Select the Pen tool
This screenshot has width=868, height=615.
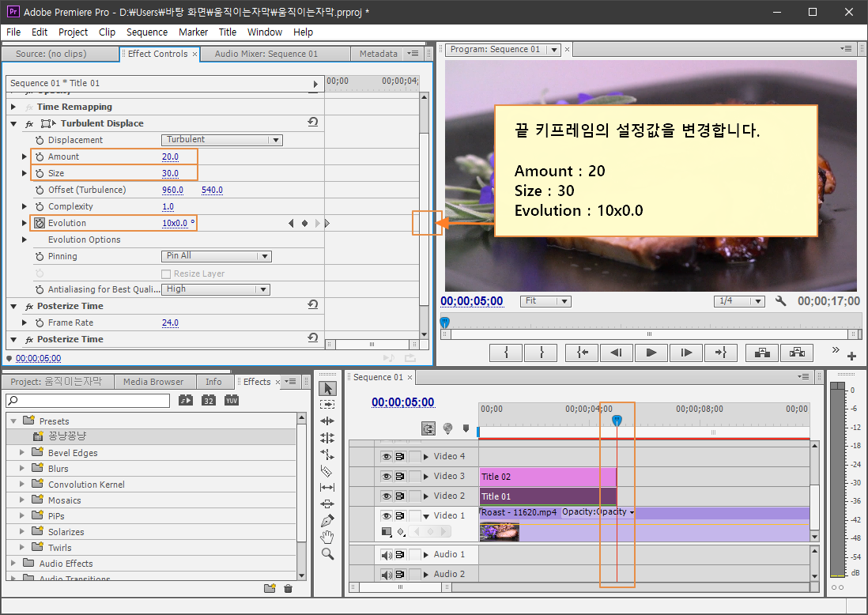point(327,521)
